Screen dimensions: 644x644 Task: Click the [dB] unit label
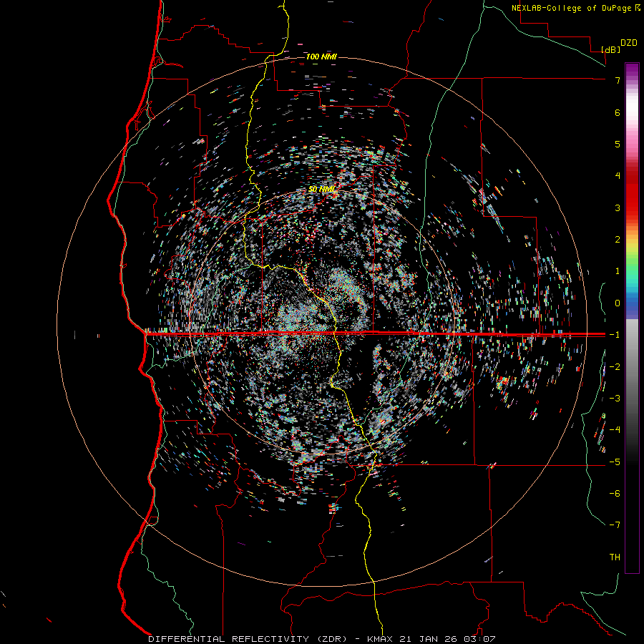click(610, 49)
